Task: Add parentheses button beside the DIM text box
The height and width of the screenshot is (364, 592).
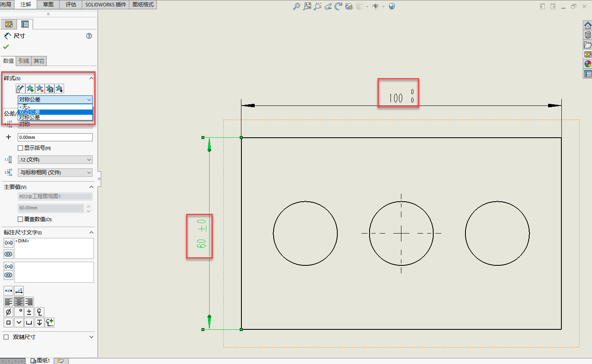Action: click(8, 243)
